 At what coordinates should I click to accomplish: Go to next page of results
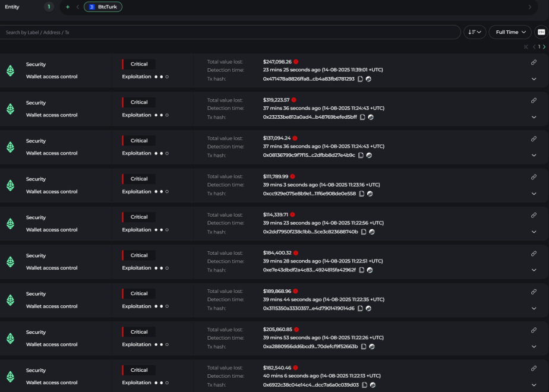(544, 46)
